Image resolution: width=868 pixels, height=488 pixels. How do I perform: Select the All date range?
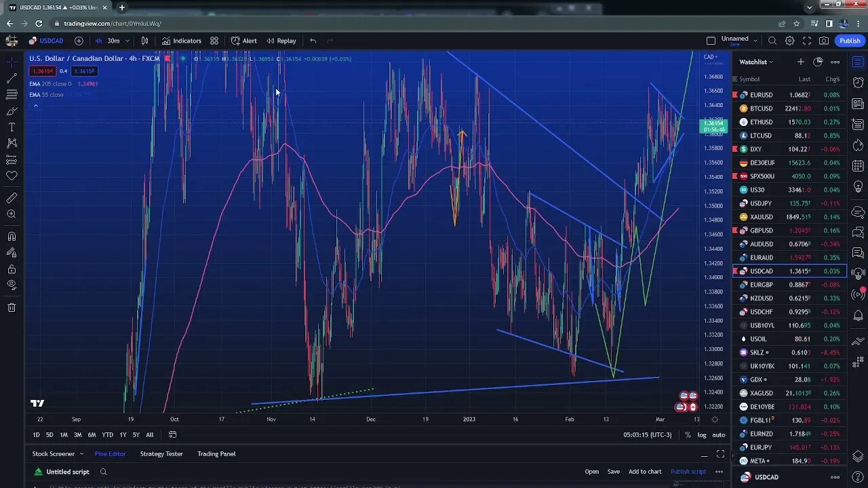pos(149,434)
